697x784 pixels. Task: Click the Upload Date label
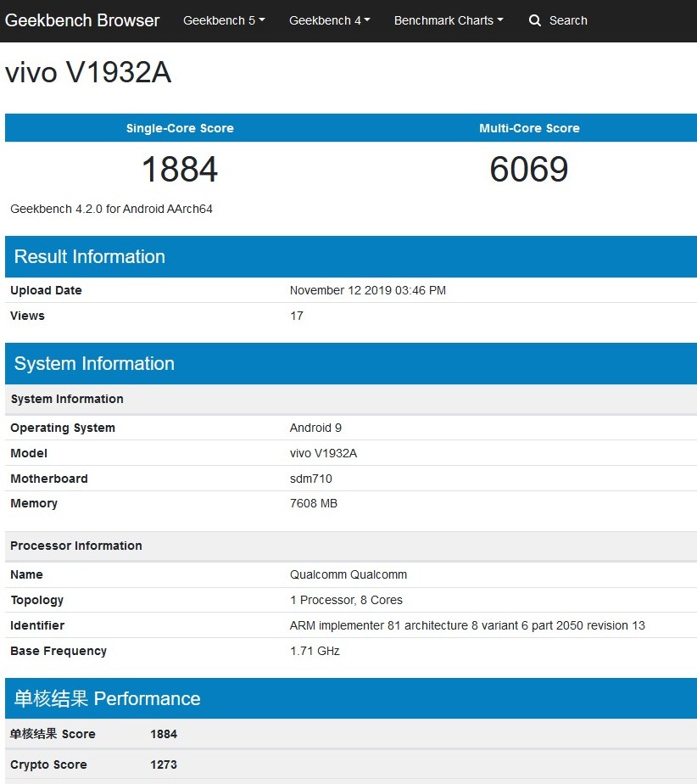click(x=46, y=290)
